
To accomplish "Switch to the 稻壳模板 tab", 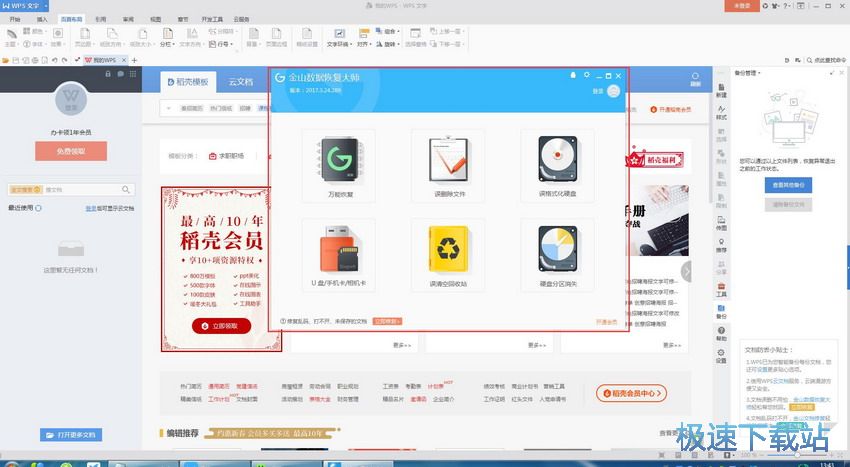I will (188, 82).
